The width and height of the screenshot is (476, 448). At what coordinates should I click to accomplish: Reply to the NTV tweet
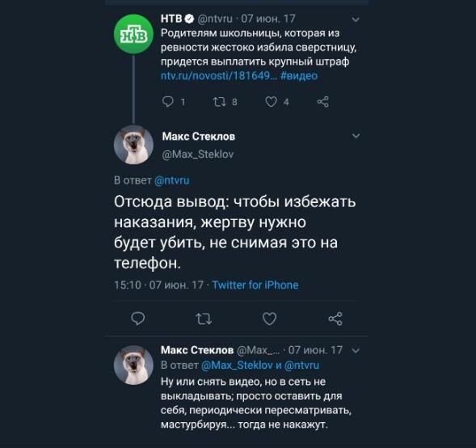point(168,102)
